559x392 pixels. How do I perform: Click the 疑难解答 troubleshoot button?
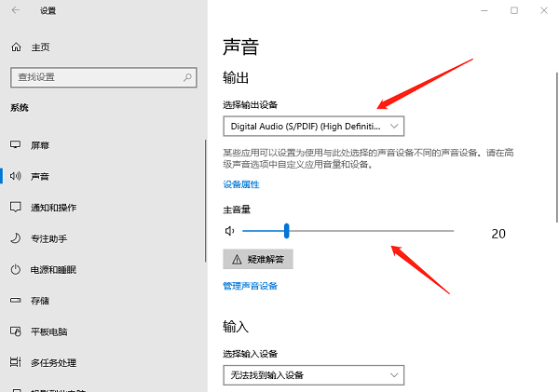pyautogui.click(x=258, y=259)
